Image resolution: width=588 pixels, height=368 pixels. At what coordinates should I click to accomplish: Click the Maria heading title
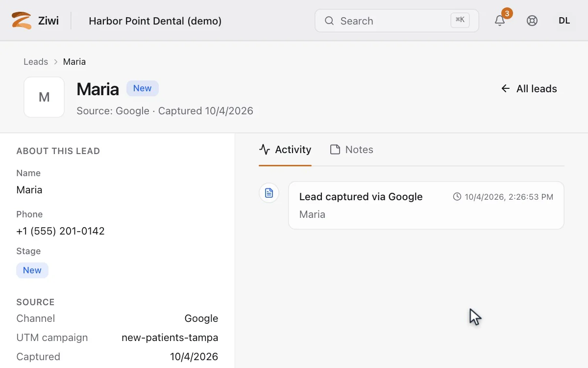point(98,89)
